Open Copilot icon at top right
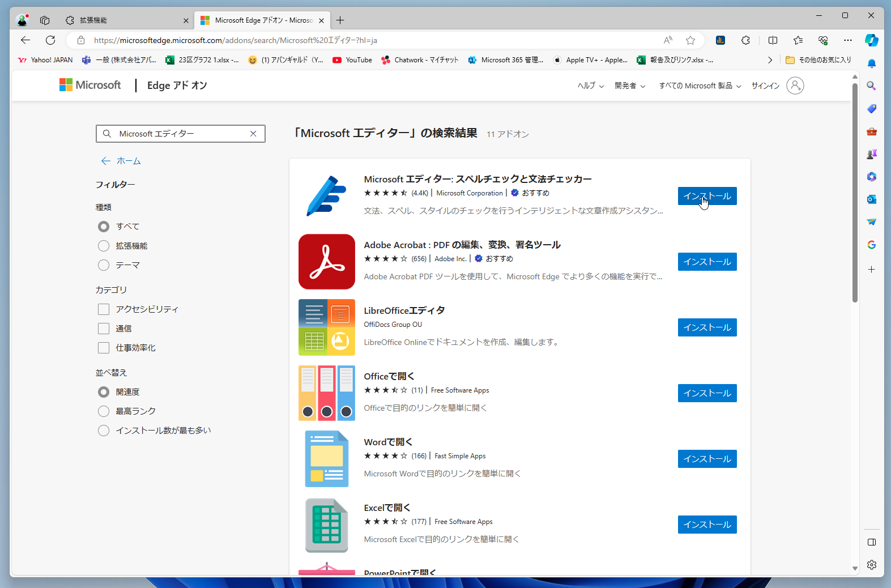Viewport: 891px width, 588px height. (872, 40)
